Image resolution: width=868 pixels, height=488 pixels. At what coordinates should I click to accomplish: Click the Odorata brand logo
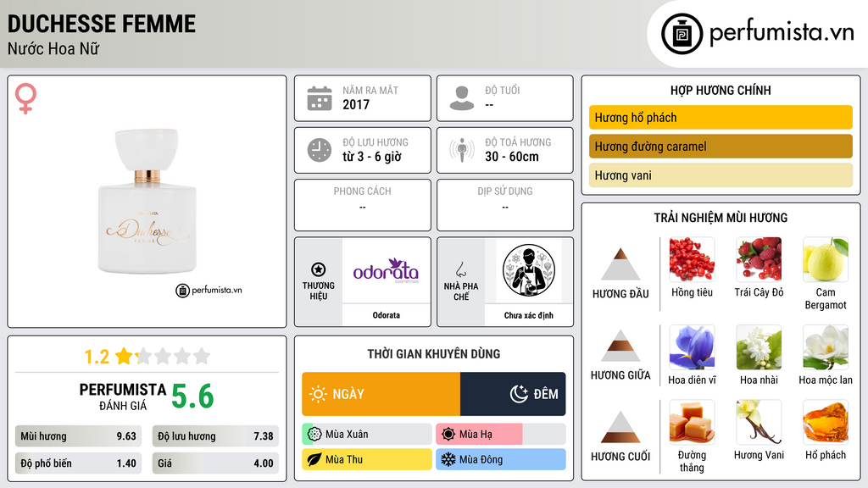[386, 270]
